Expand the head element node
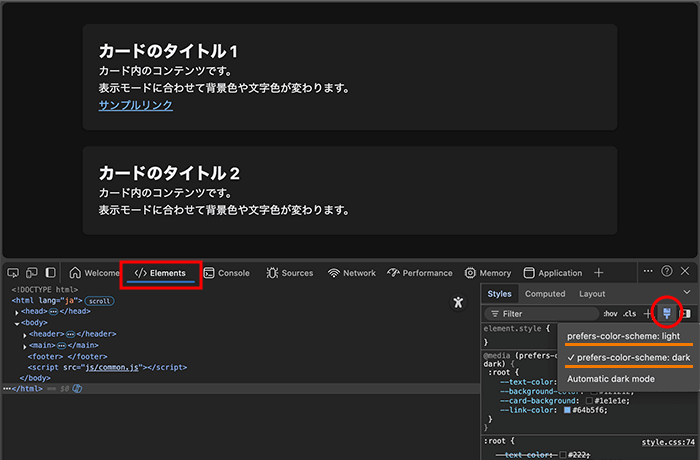 pyautogui.click(x=17, y=312)
